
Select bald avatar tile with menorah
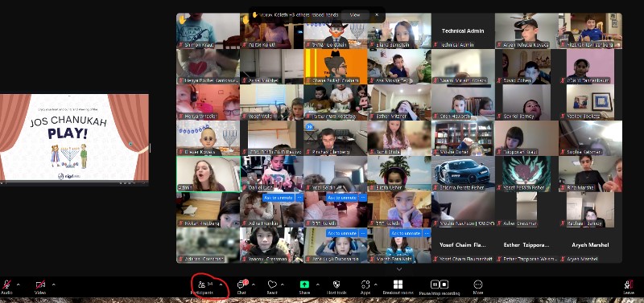coord(208,138)
